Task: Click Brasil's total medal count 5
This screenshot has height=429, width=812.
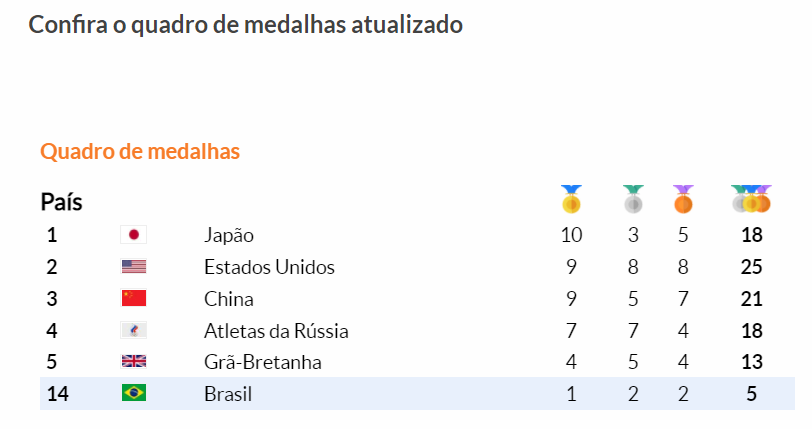Action: [751, 394]
